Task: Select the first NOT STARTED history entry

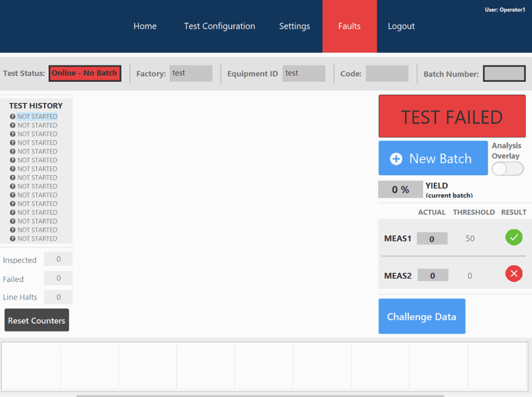Action: coord(37,117)
